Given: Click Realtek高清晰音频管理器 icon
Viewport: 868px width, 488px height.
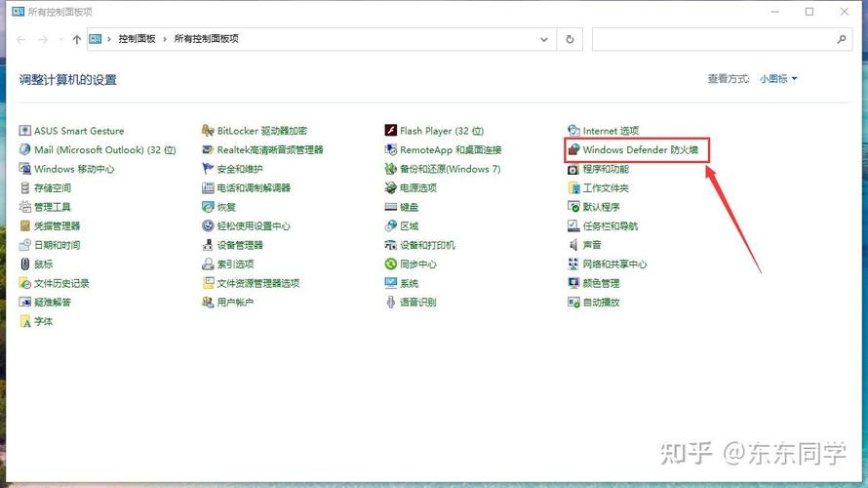Looking at the screenshot, I should (x=208, y=149).
